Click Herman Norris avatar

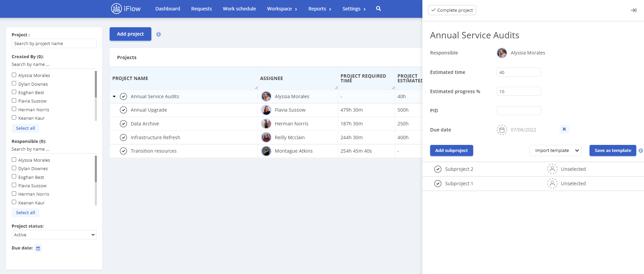pos(266,124)
